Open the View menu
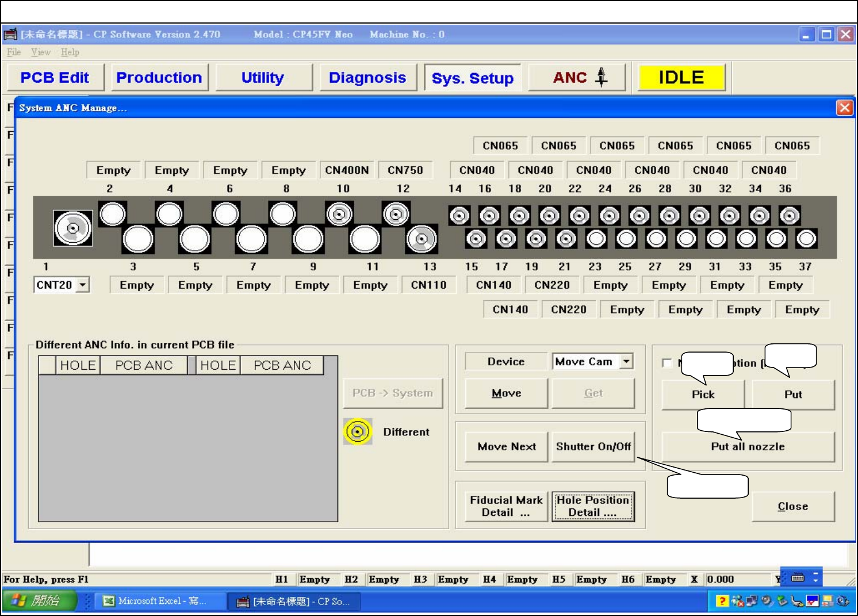Image resolution: width=858 pixels, height=616 pixels. (x=40, y=52)
